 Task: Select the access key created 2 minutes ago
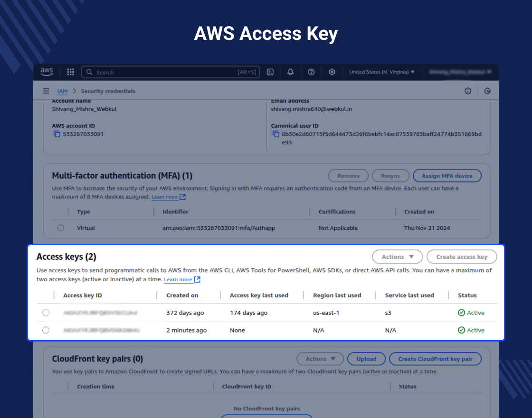point(46,330)
